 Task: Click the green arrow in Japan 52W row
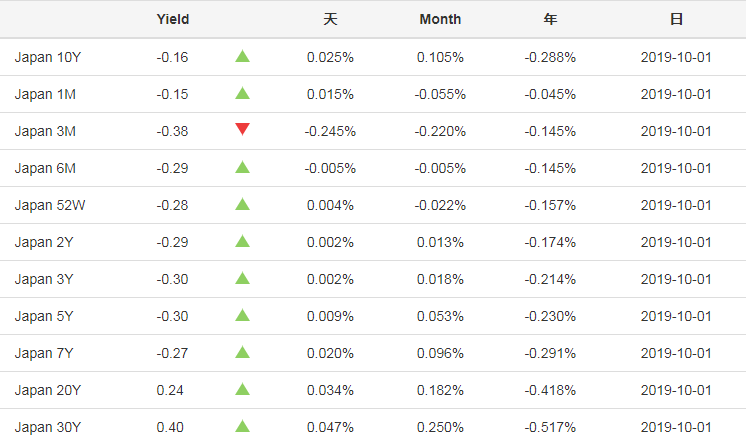tap(242, 205)
